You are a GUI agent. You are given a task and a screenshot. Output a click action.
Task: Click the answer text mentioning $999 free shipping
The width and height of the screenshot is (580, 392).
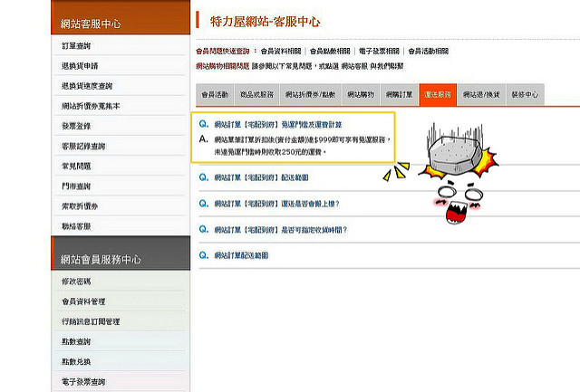303,146
